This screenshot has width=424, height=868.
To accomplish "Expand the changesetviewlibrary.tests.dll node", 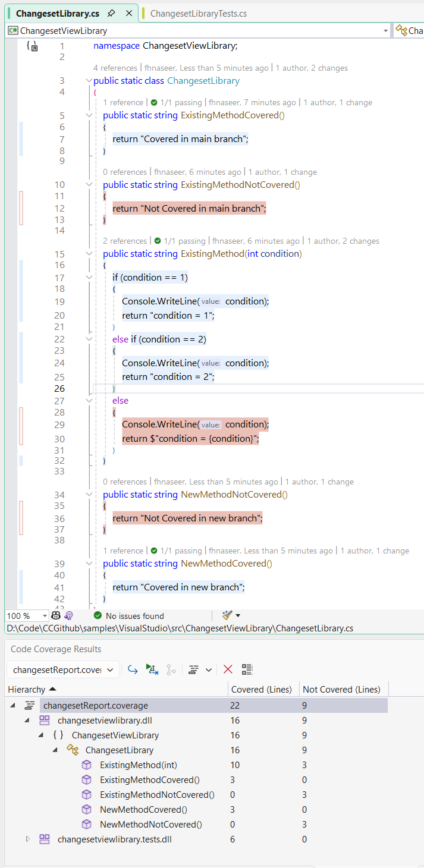I will click(x=27, y=839).
